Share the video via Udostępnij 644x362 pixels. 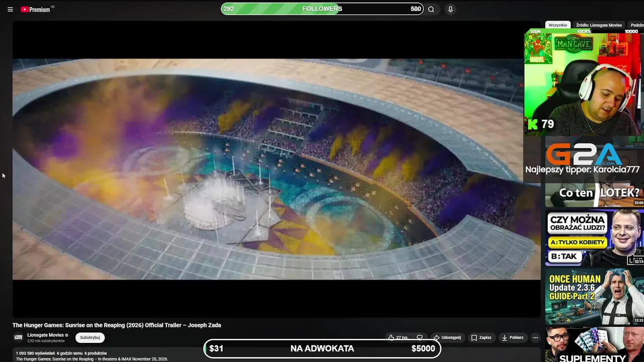pos(447,338)
